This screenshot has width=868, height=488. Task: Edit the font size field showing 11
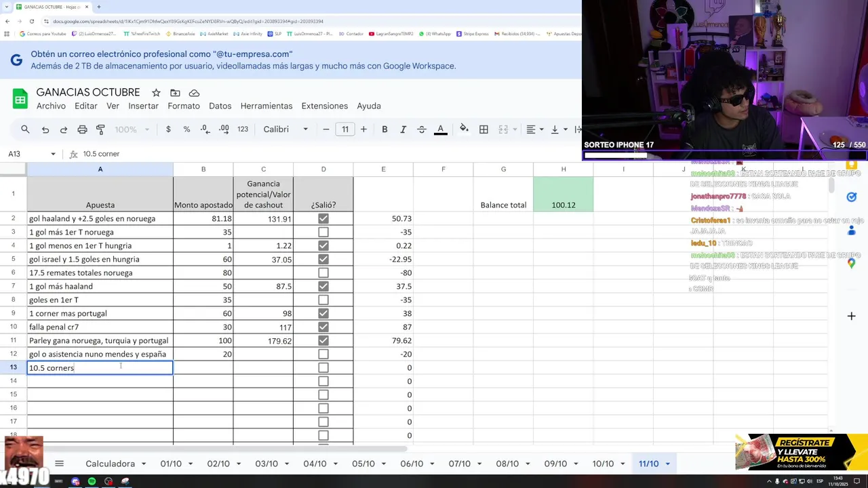pos(345,129)
